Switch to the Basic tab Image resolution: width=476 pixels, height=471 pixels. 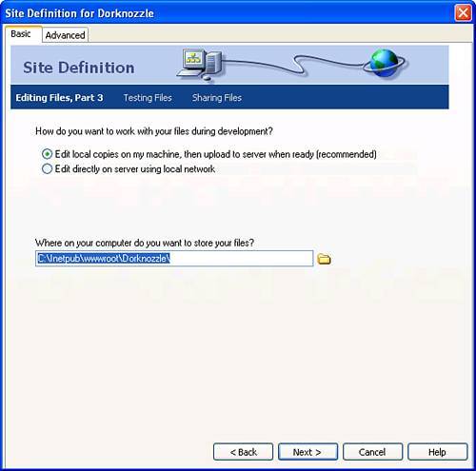coord(21,33)
